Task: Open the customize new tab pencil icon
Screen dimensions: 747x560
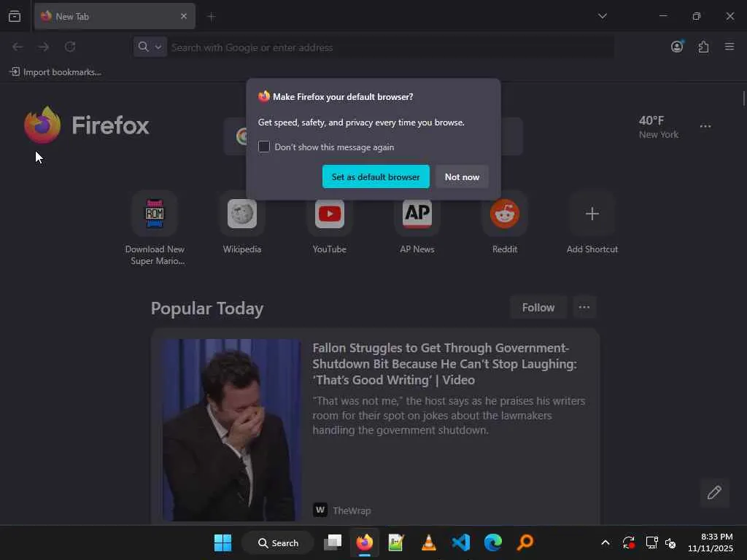Action: pos(714,492)
